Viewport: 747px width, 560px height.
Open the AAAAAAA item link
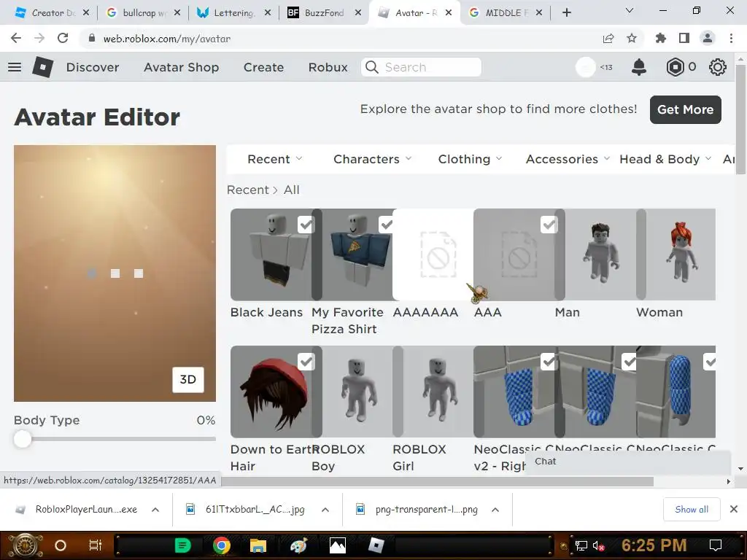tap(425, 312)
